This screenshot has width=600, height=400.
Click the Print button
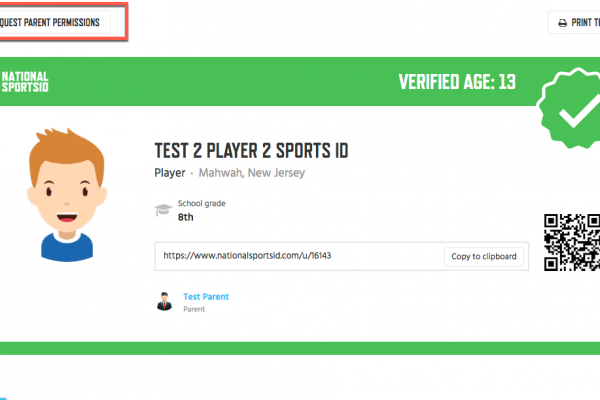574,23
